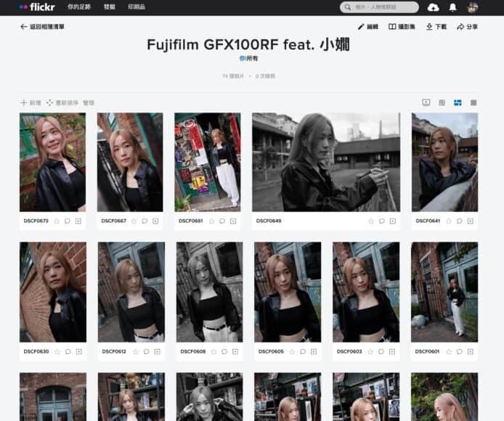The height and width of the screenshot is (421, 504).
Task: Click the search field in header
Action: (x=381, y=7)
